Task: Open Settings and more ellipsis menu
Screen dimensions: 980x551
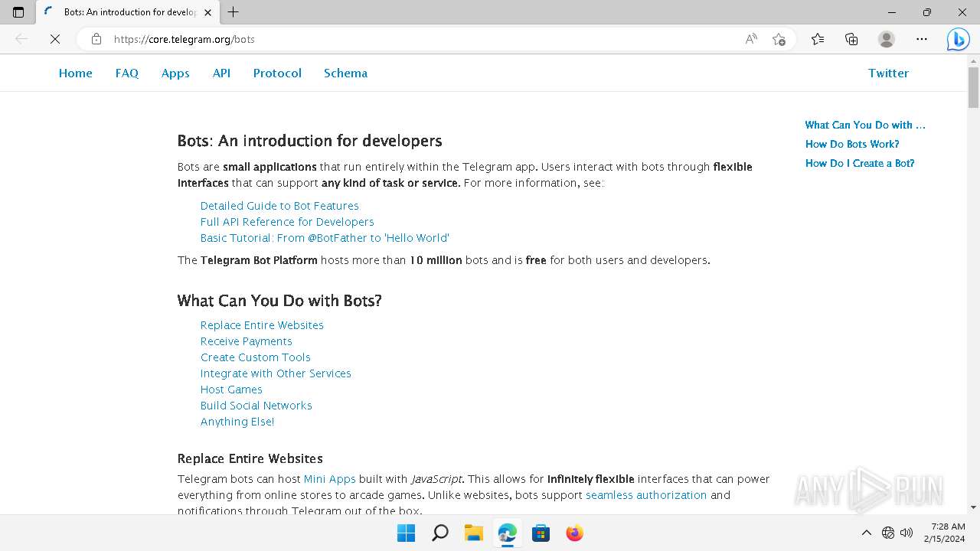Action: coord(922,39)
